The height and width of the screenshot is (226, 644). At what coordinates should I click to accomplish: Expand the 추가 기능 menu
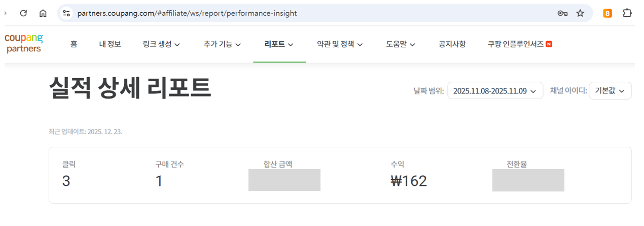pos(222,44)
